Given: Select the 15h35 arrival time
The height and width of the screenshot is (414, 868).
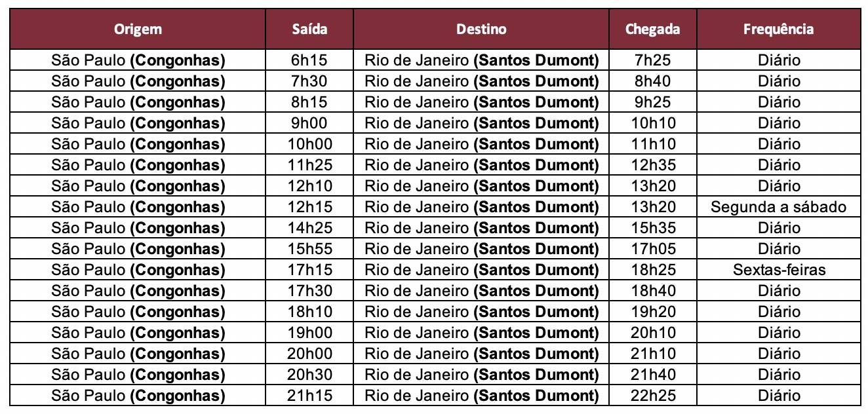Looking at the screenshot, I should (x=652, y=228).
